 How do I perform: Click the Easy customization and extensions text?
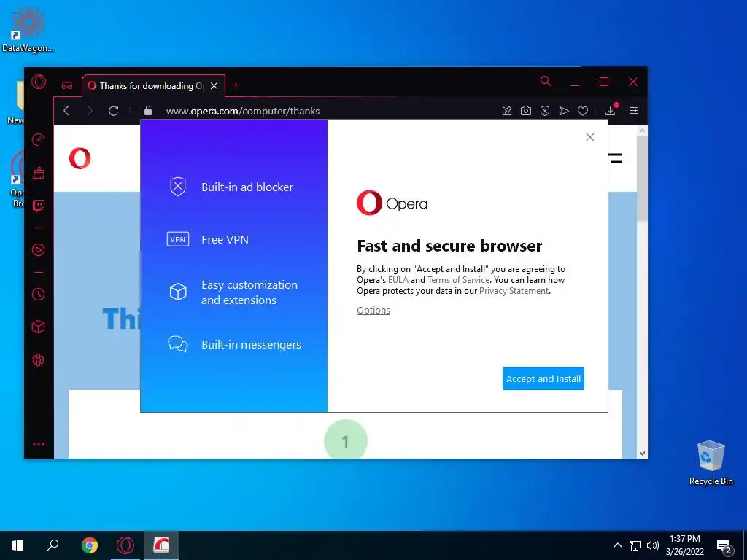249,292
